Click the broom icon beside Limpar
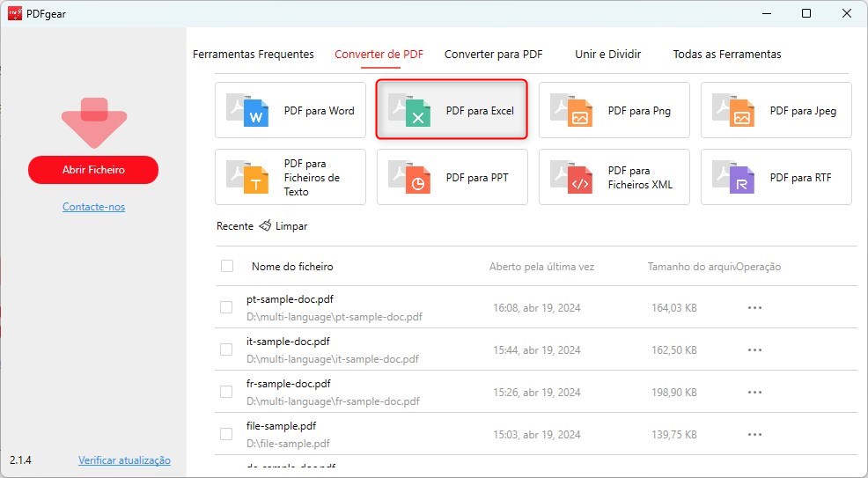868x478 pixels. coord(266,225)
